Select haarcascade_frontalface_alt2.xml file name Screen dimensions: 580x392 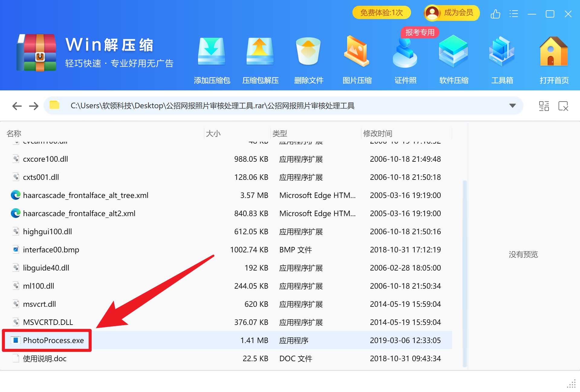pos(79,213)
